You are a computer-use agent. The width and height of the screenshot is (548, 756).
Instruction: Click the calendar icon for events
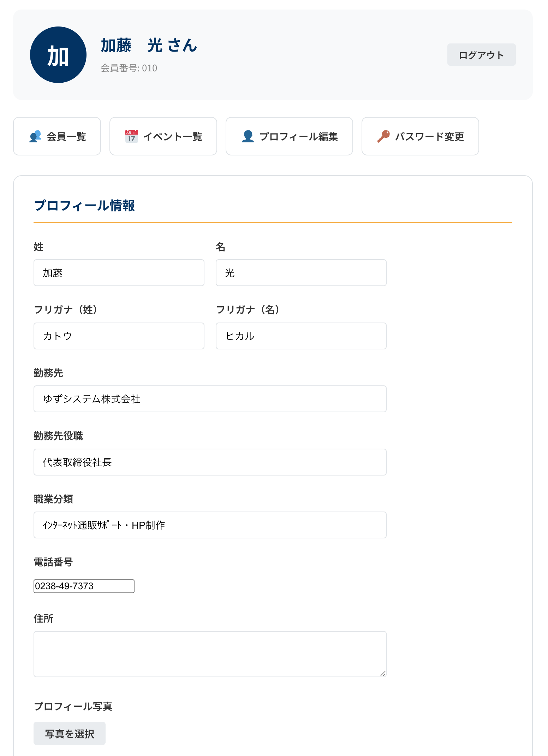tap(132, 136)
